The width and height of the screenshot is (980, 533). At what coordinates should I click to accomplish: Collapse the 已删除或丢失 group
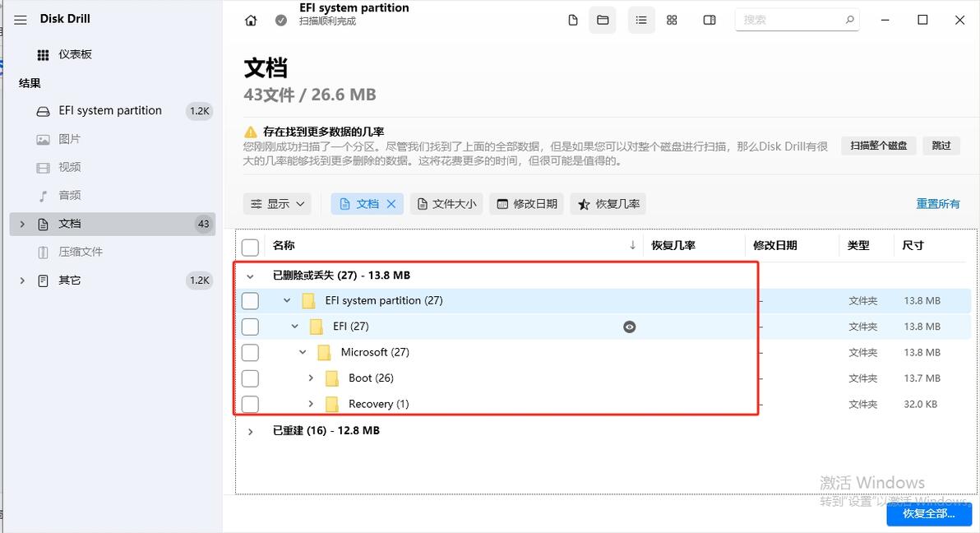tap(250, 276)
